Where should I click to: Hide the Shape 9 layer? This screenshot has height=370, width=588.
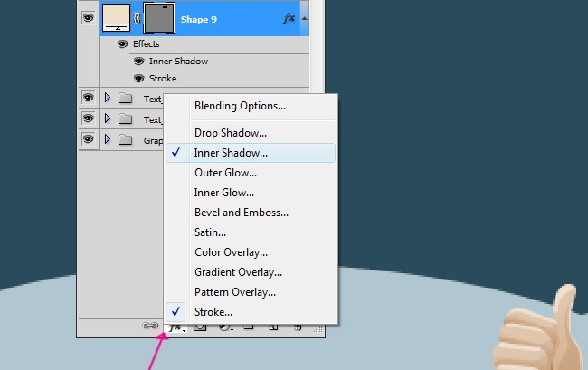point(88,17)
